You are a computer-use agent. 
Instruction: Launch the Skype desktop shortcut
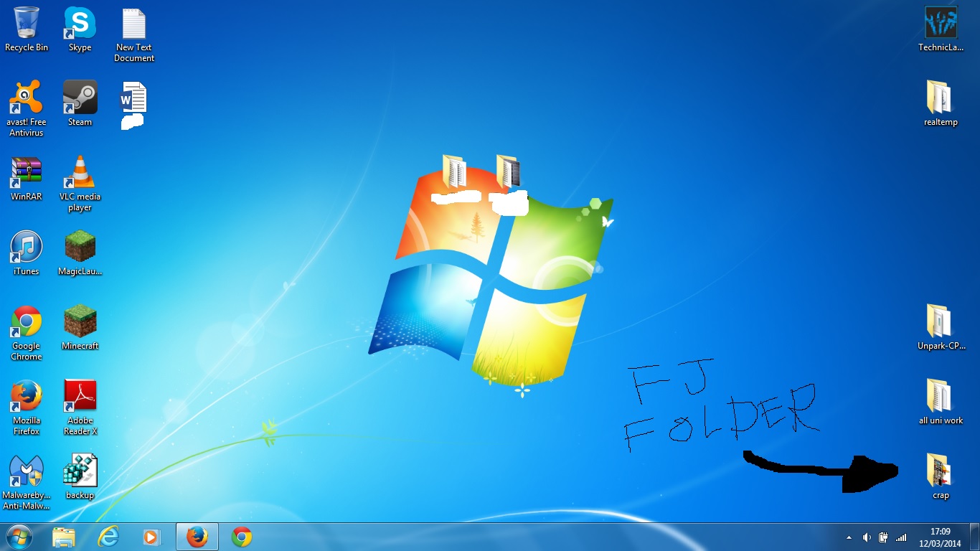(80, 29)
